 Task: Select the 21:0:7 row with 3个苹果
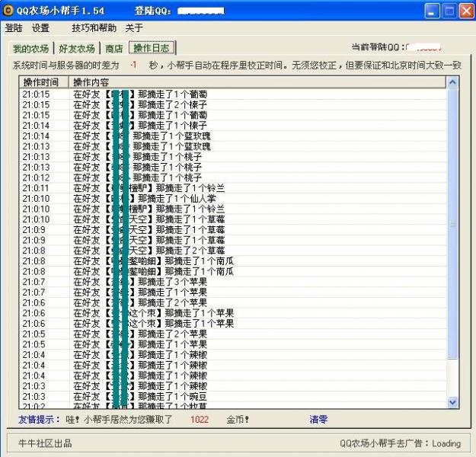click(232, 282)
